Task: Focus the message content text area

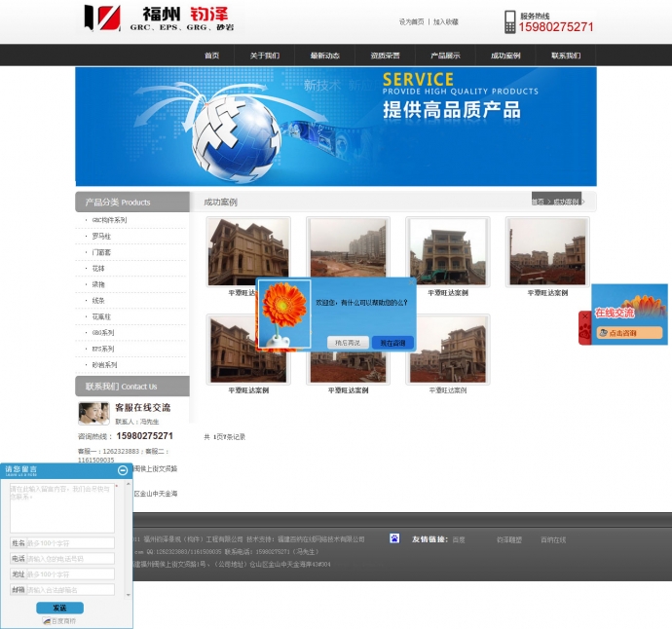Action: pyautogui.click(x=62, y=507)
